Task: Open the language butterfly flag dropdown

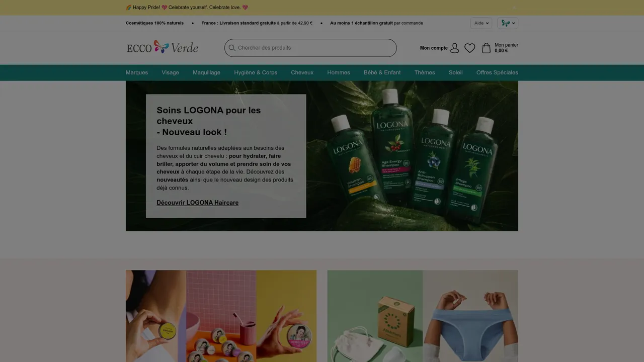Action: tap(508, 23)
